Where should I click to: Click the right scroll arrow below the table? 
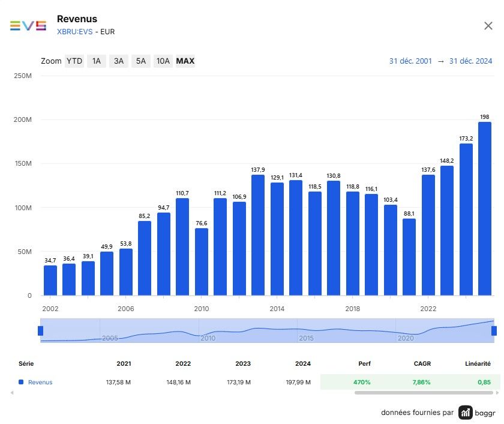tap(497, 393)
